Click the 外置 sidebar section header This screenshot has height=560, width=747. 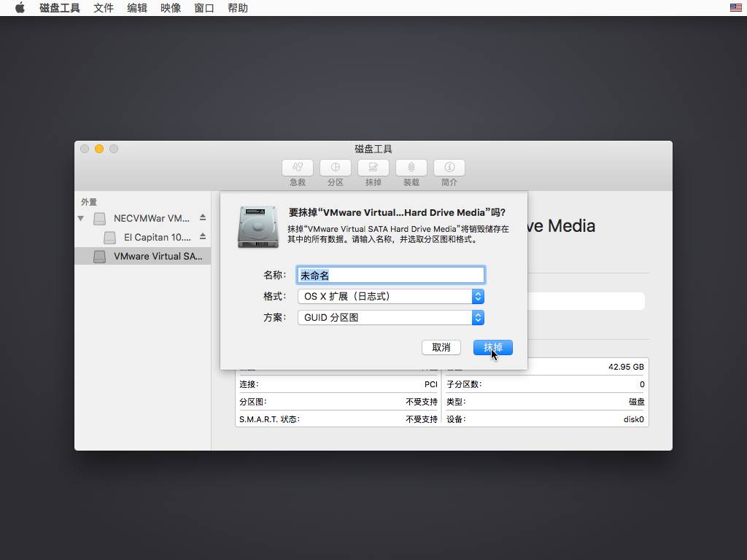coord(89,202)
